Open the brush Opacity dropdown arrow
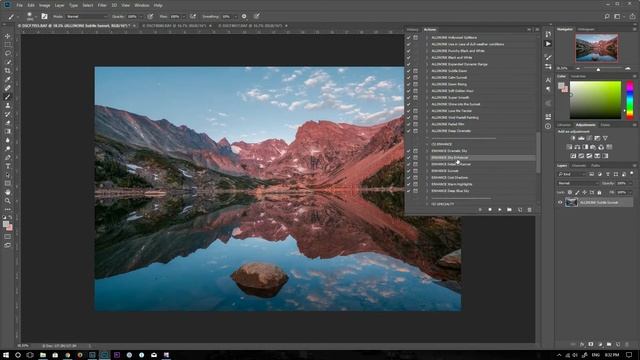640x360 pixels. click(x=140, y=16)
